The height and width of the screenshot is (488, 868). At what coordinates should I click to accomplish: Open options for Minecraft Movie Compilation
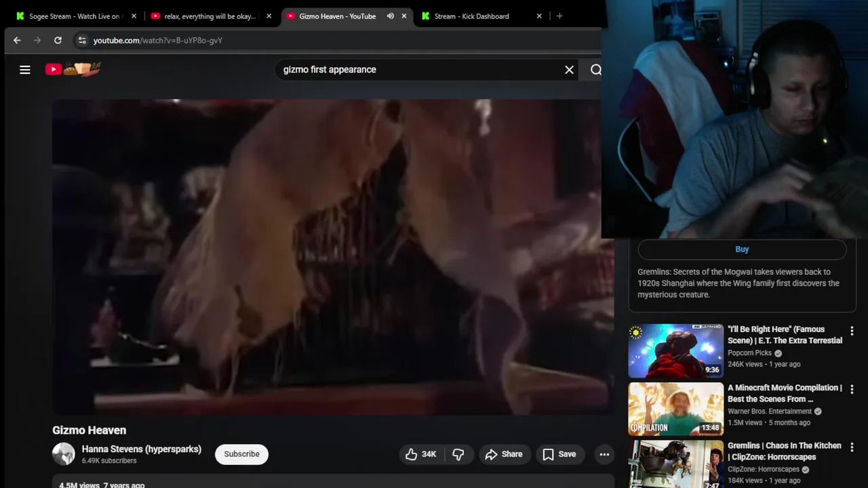[852, 390]
